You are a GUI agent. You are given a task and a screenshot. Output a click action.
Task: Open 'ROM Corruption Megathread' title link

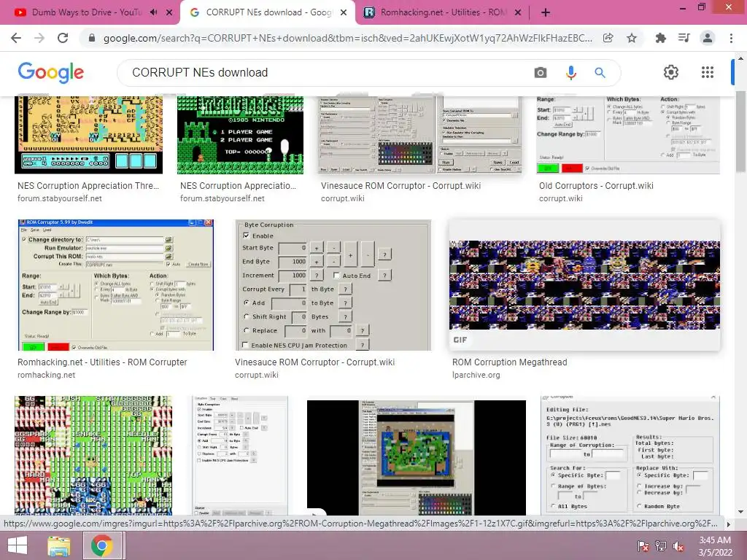[x=509, y=362]
